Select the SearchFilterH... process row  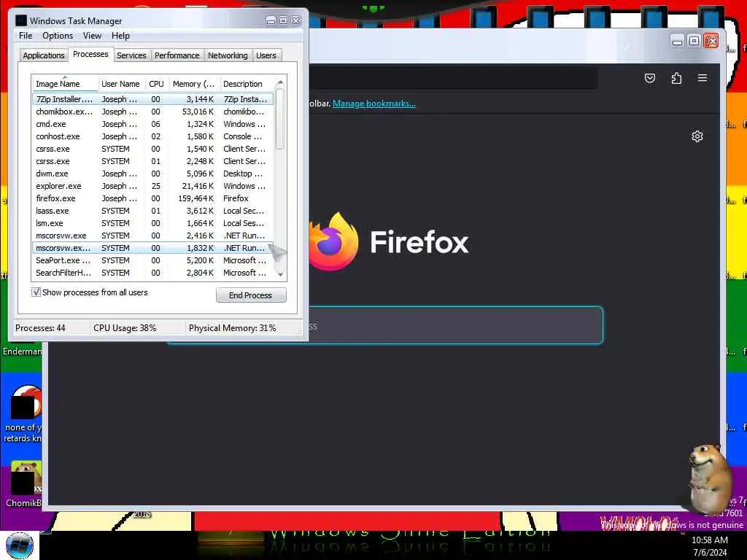(153, 273)
